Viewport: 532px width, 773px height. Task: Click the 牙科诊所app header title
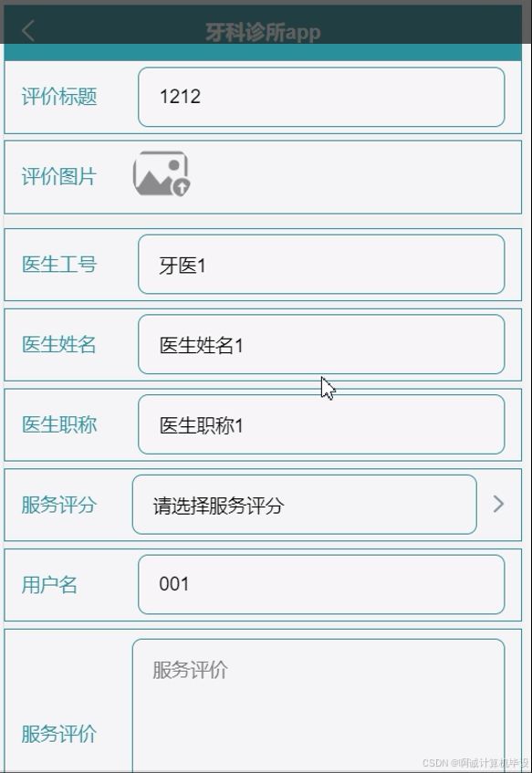pyautogui.click(x=263, y=32)
